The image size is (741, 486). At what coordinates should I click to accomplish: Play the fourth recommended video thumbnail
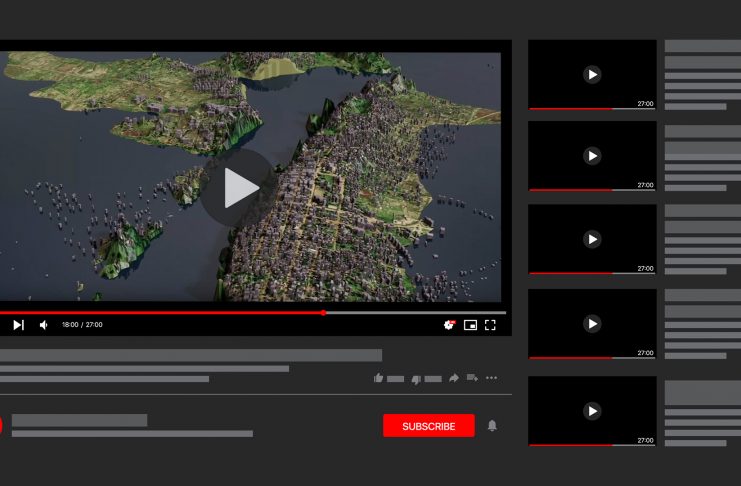pyautogui.click(x=592, y=324)
